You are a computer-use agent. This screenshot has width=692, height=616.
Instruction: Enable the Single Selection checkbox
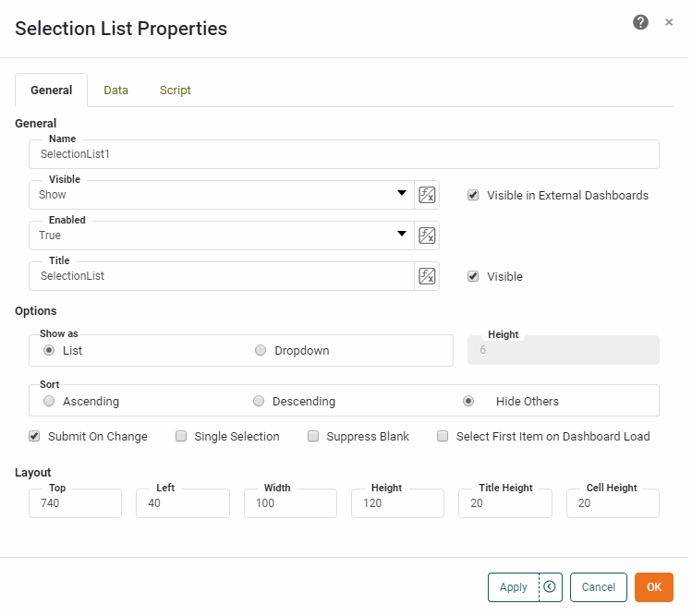[x=182, y=437]
